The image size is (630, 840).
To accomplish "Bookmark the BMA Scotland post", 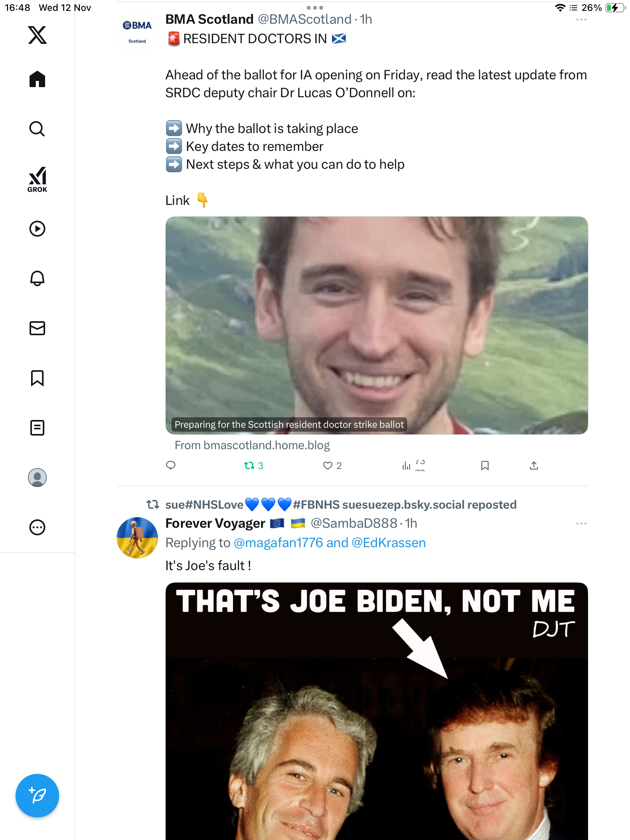I will pyautogui.click(x=485, y=465).
